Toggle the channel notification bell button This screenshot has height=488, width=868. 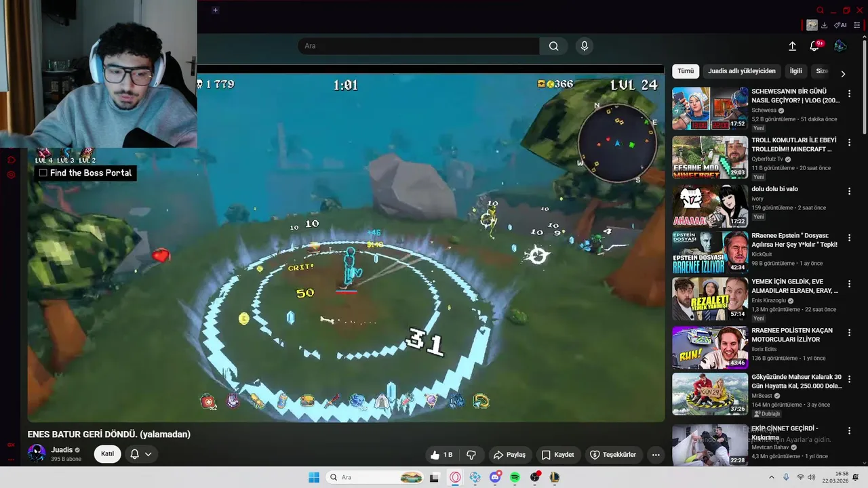(140, 454)
